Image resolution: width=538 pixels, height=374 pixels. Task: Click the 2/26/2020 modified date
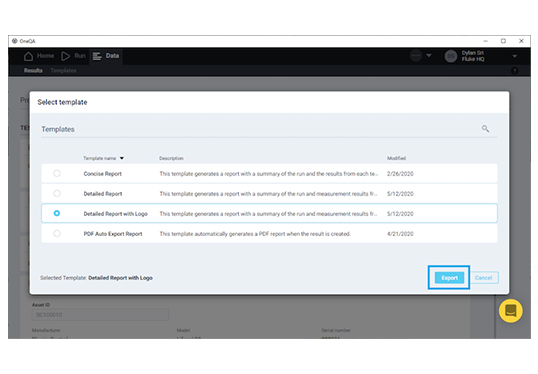coord(400,174)
